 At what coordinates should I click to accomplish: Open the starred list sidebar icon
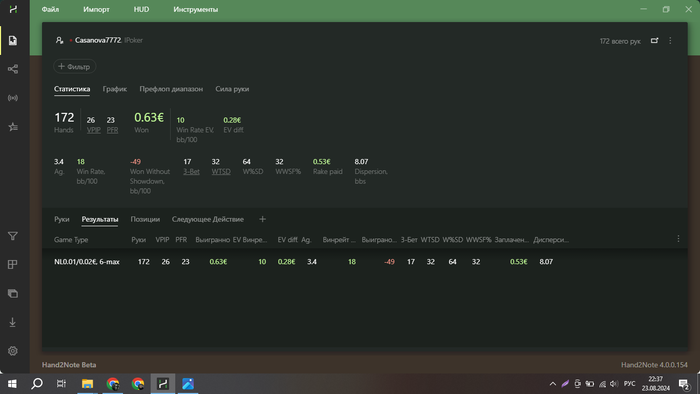13,127
